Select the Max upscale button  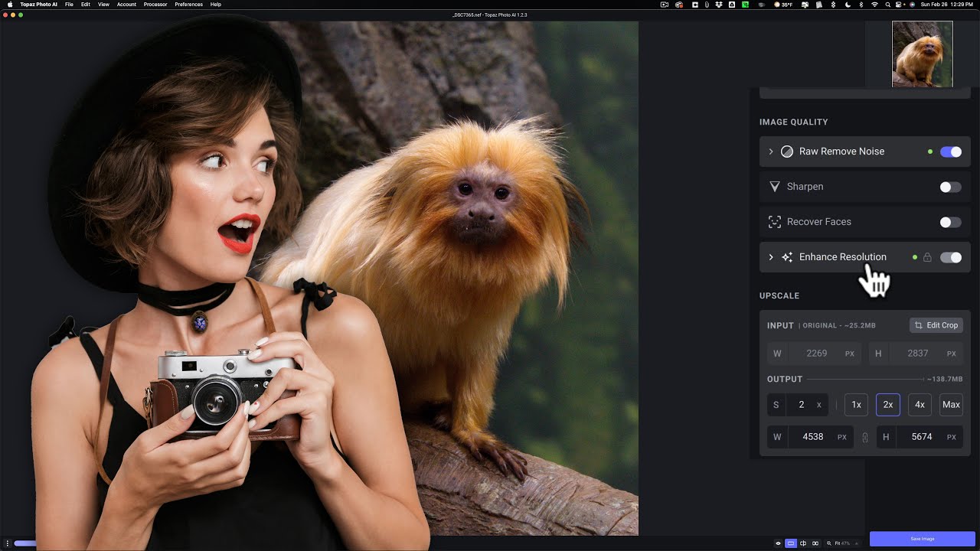[951, 405]
